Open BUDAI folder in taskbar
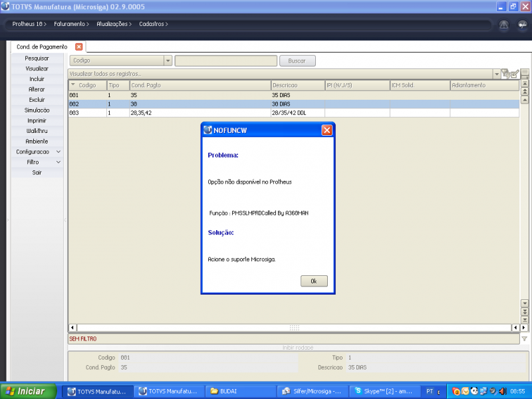 pos(240,391)
